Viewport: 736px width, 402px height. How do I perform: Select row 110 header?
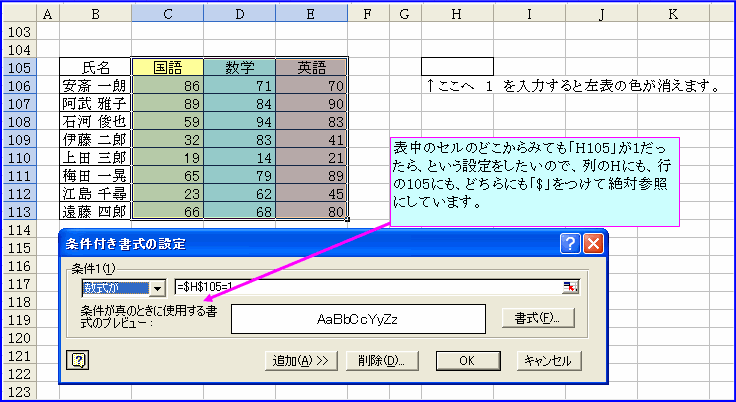(x=19, y=157)
